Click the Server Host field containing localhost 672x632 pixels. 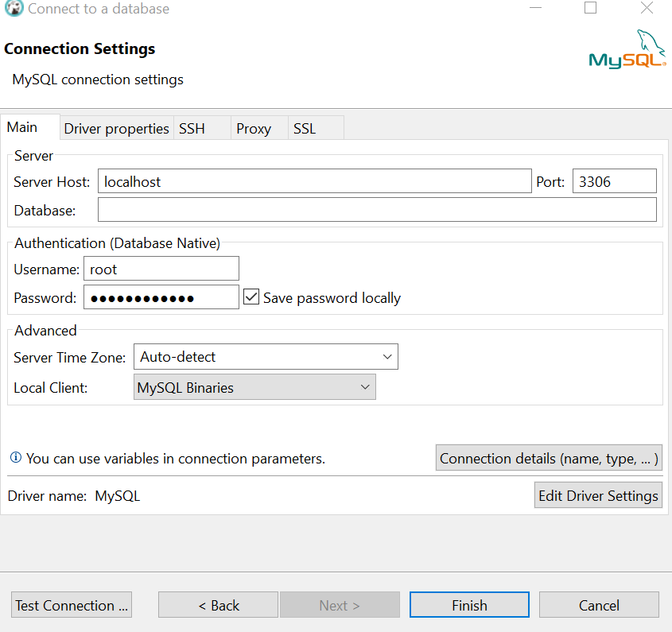coord(315,181)
